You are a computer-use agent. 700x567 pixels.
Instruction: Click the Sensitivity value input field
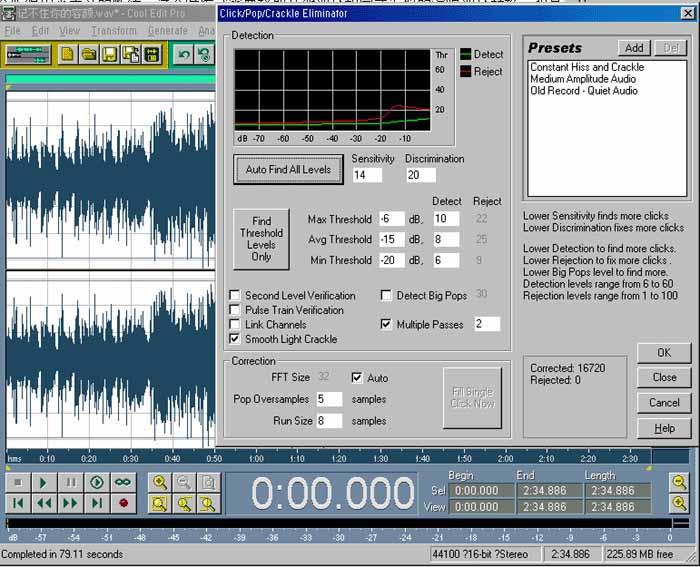click(367, 175)
